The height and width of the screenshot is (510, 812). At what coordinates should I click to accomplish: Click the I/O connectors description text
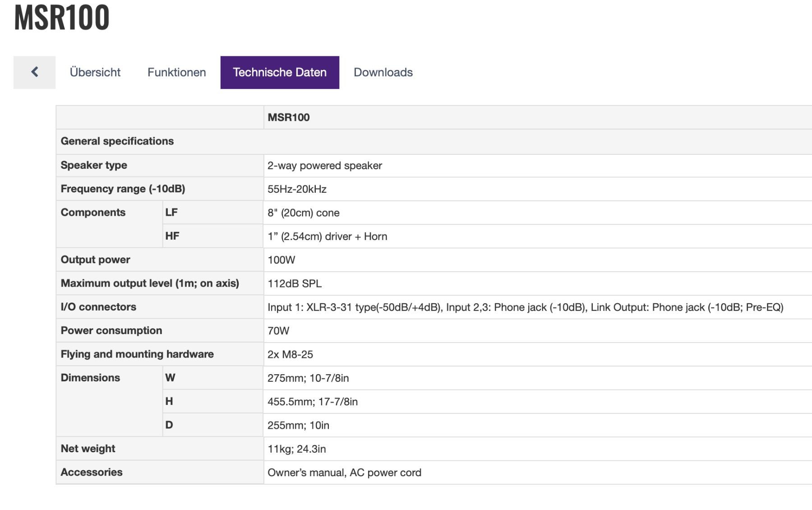coord(525,307)
